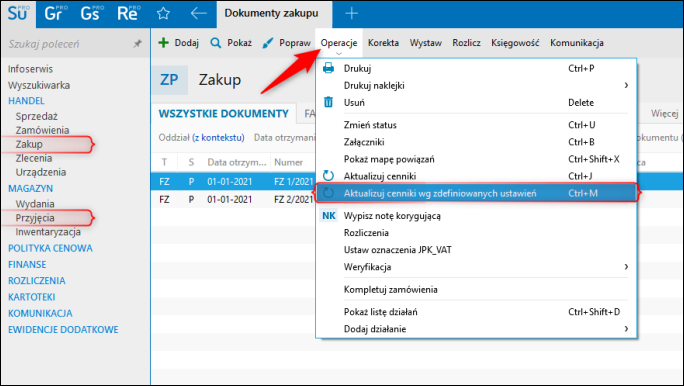Screen dimensions: 684x386
Task: Open the WSZYSTKIE DOKUMENTY tab
Action: [x=223, y=114]
